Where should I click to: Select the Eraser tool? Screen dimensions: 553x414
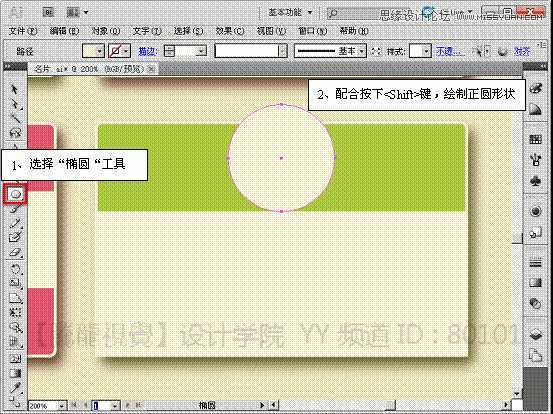[15, 253]
